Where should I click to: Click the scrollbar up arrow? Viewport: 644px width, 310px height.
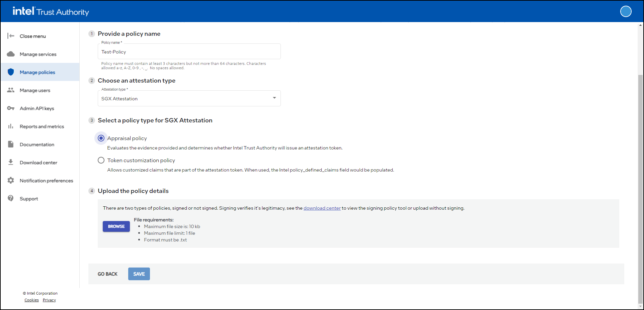(641, 25)
